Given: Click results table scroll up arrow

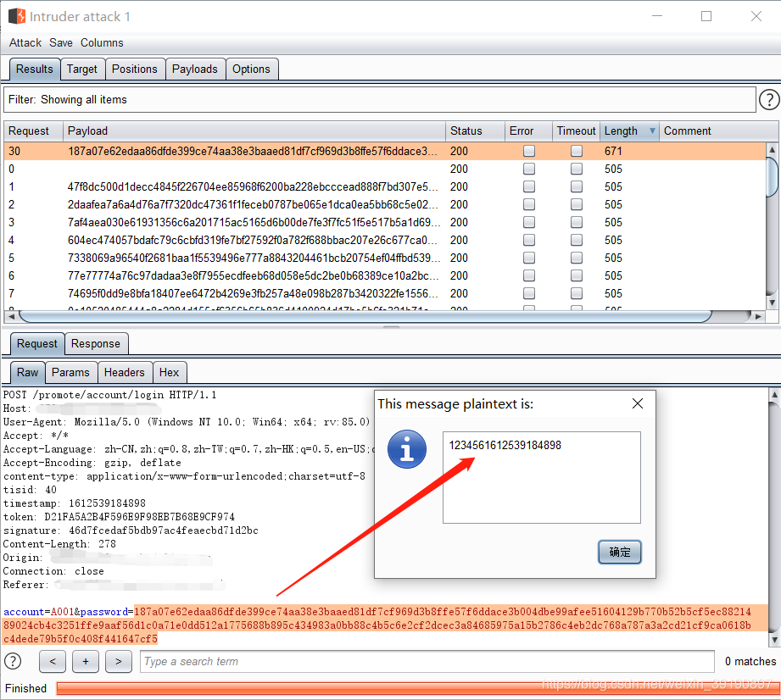Looking at the screenshot, I should click(772, 149).
